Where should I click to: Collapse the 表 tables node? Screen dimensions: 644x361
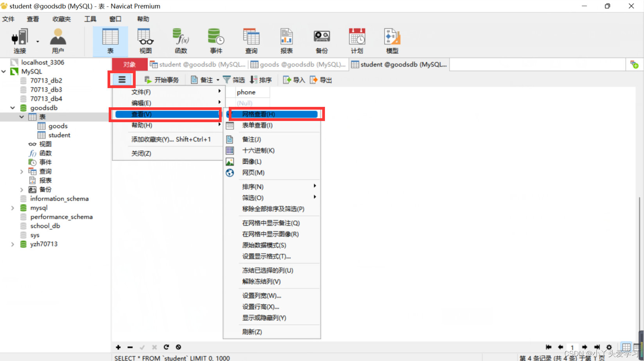pyautogui.click(x=22, y=117)
